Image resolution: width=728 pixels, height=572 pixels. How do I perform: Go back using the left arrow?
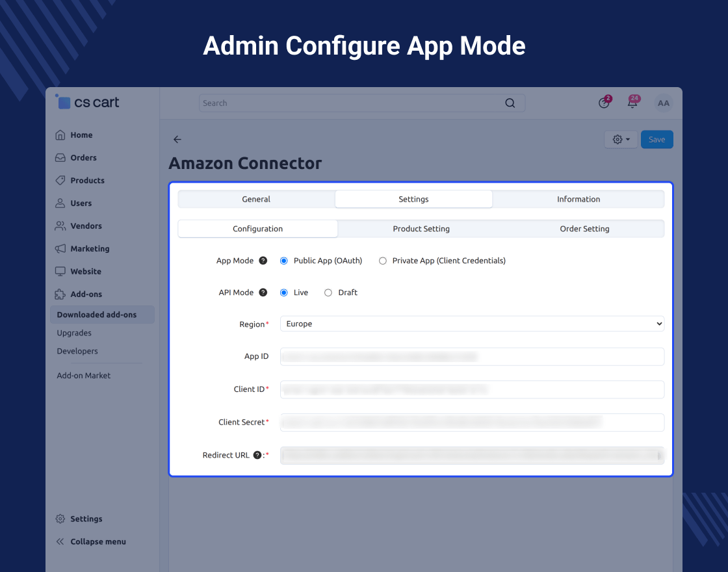click(x=177, y=139)
